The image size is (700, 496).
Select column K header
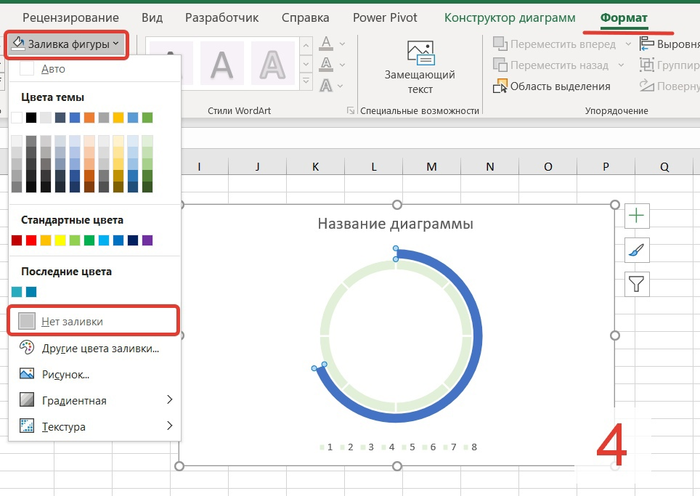(315, 167)
